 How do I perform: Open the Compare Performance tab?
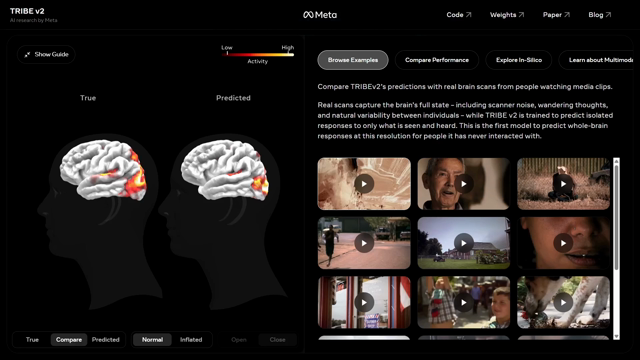click(437, 60)
